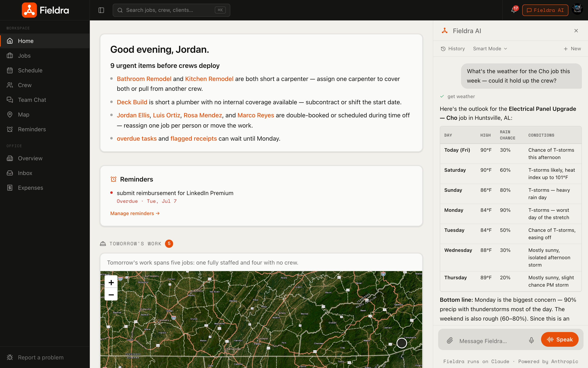Click the Overview building icon
Viewport: 588px width, 368px height.
coord(10,158)
